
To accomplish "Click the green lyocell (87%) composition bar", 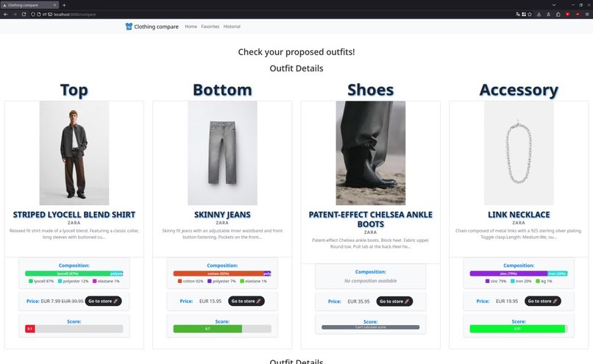I will (x=68, y=274).
